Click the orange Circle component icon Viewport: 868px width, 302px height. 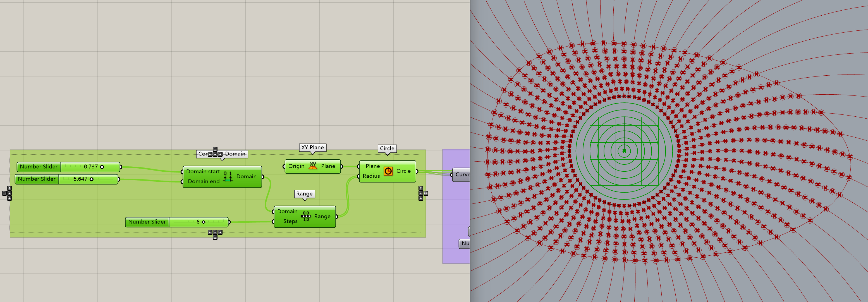pyautogui.click(x=388, y=171)
